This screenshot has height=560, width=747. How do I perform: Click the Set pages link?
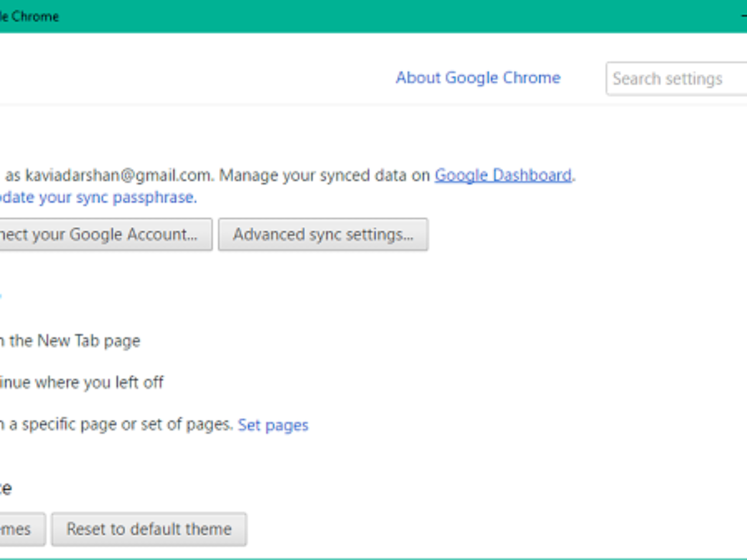pos(273,426)
